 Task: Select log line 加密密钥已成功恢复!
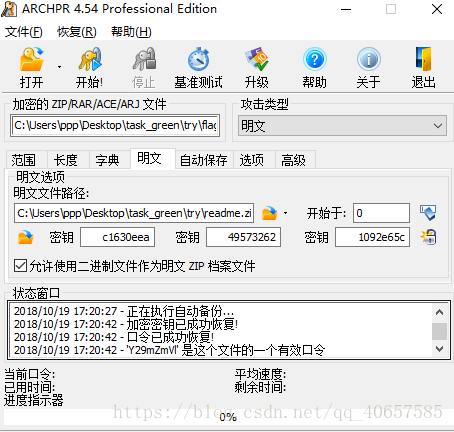126,324
